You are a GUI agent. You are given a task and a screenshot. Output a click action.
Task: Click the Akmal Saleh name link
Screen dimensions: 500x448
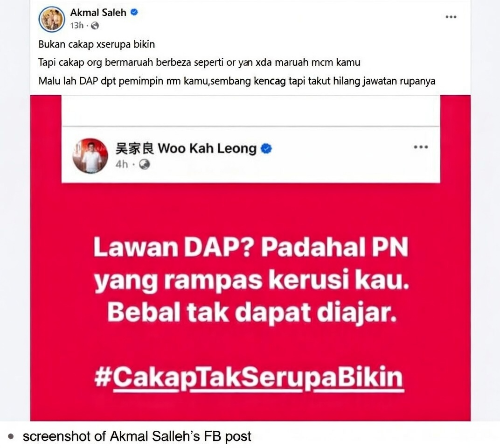point(98,13)
